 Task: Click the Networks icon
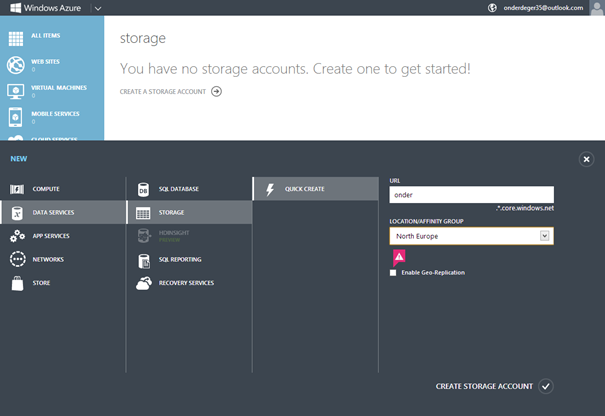[x=18, y=259]
